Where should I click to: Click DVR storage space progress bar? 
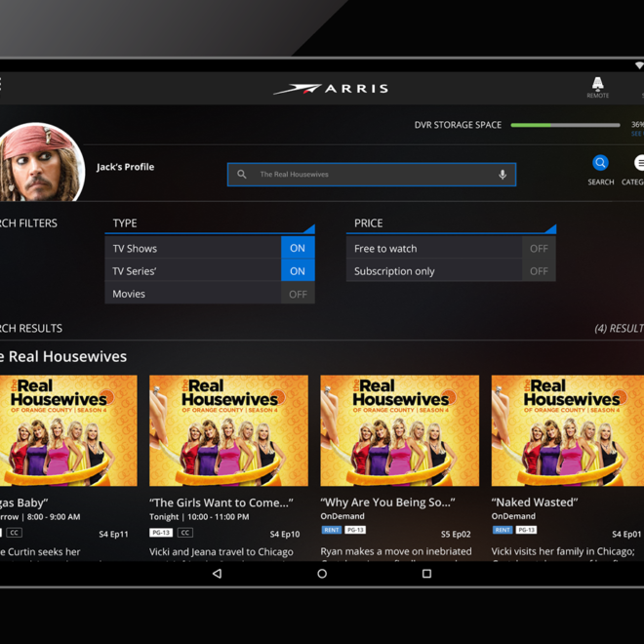(x=565, y=125)
